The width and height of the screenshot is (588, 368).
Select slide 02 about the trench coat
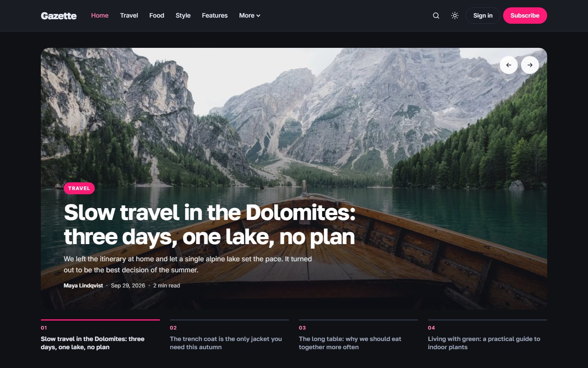(x=229, y=335)
